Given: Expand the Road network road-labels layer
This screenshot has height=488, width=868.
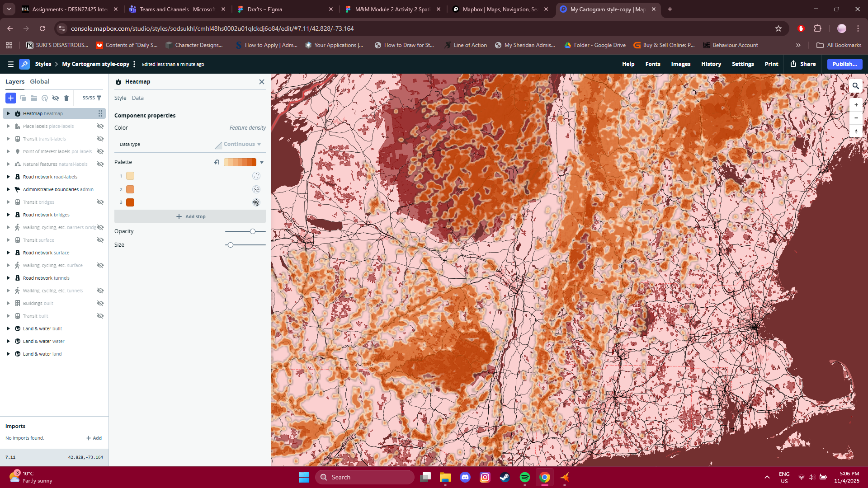Looking at the screenshot, I should (x=9, y=177).
